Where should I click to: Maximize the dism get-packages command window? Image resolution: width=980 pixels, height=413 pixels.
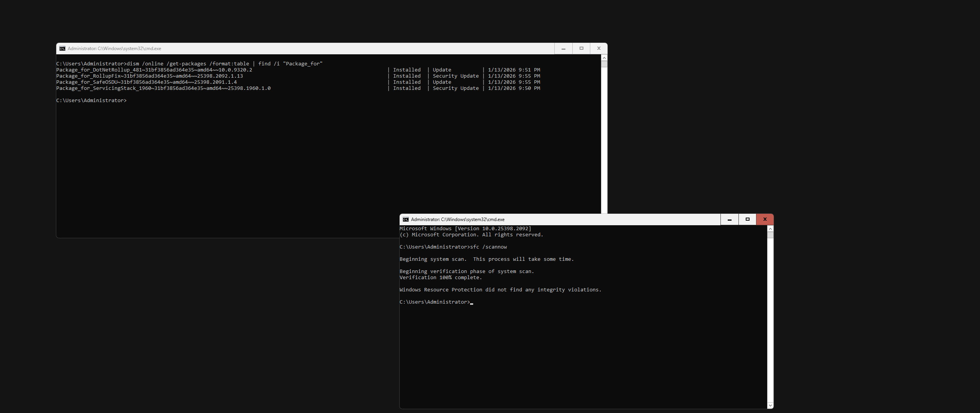pyautogui.click(x=581, y=49)
